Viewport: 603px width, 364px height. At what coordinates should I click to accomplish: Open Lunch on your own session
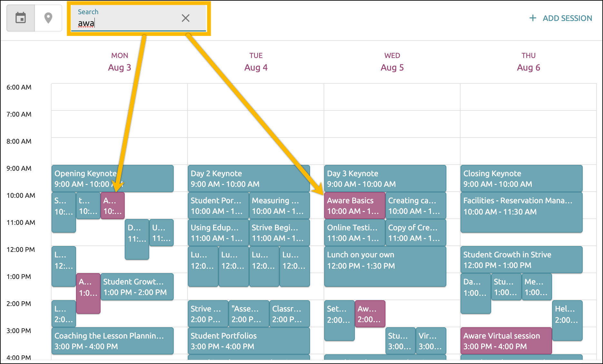385,266
